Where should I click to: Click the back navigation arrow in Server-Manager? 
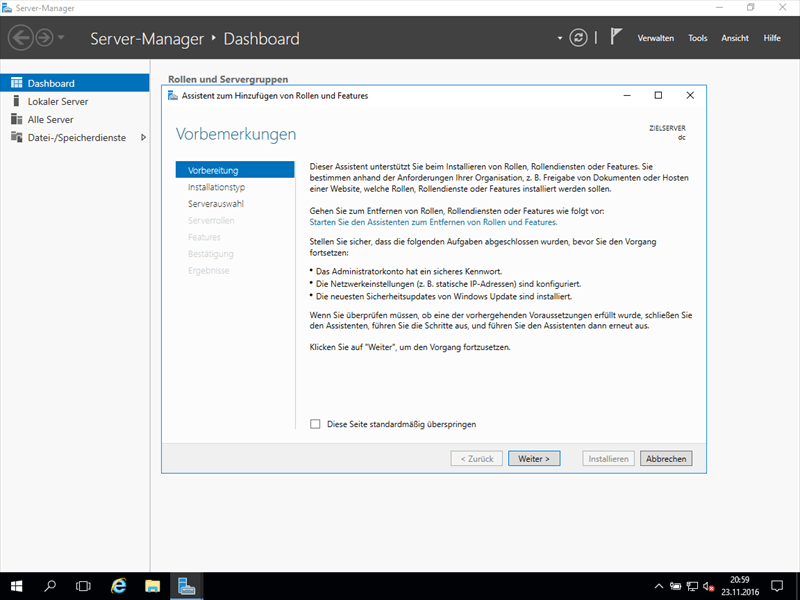20,38
